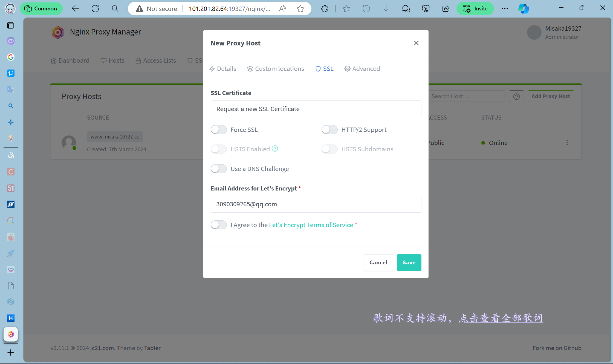Switch to the Details tab

click(x=223, y=69)
